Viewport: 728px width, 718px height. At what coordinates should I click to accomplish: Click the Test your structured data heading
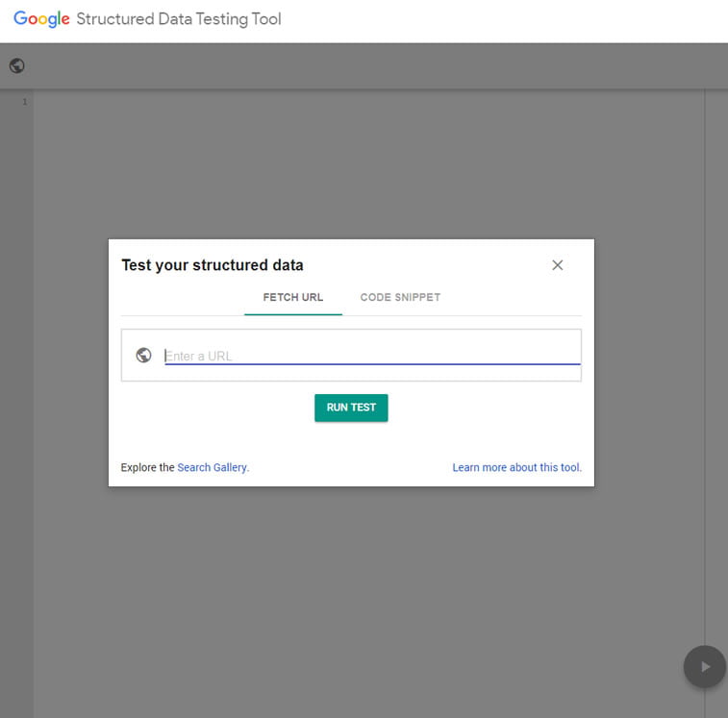[213, 265]
